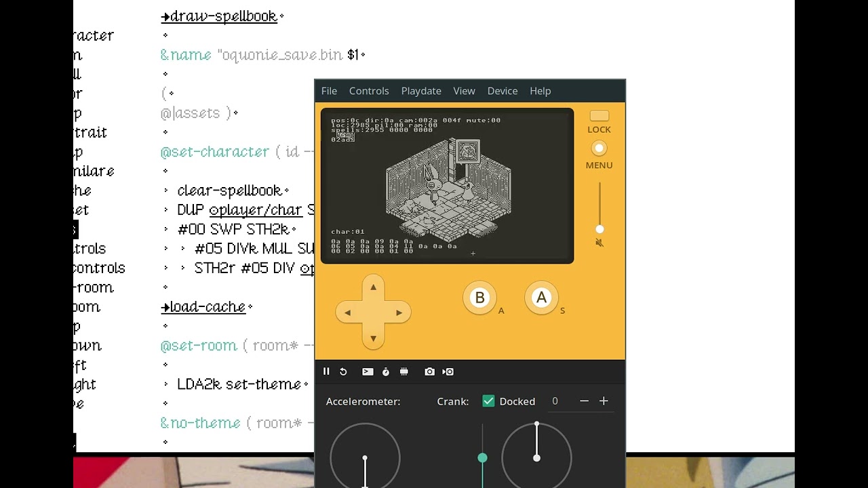Start screen recording with the video camera icon
The image size is (868, 488).
point(448,371)
